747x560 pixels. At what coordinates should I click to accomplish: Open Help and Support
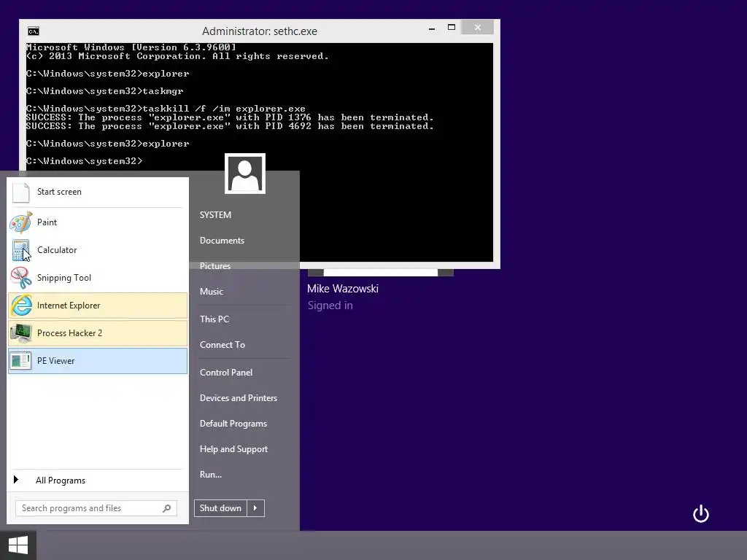pyautogui.click(x=234, y=449)
